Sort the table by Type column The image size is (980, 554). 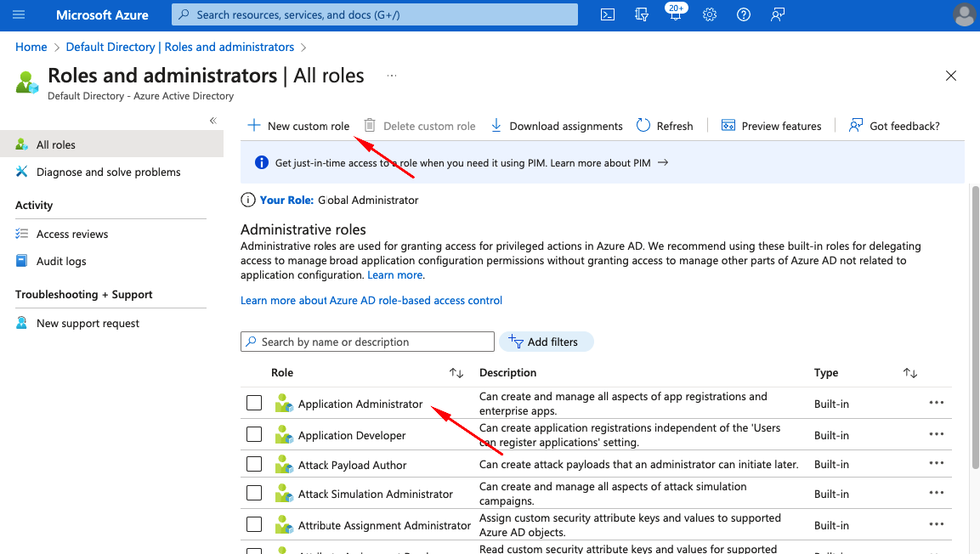[910, 373]
